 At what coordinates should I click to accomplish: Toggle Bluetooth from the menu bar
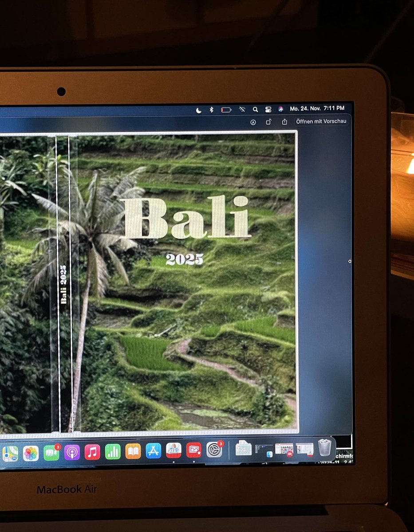click(212, 109)
